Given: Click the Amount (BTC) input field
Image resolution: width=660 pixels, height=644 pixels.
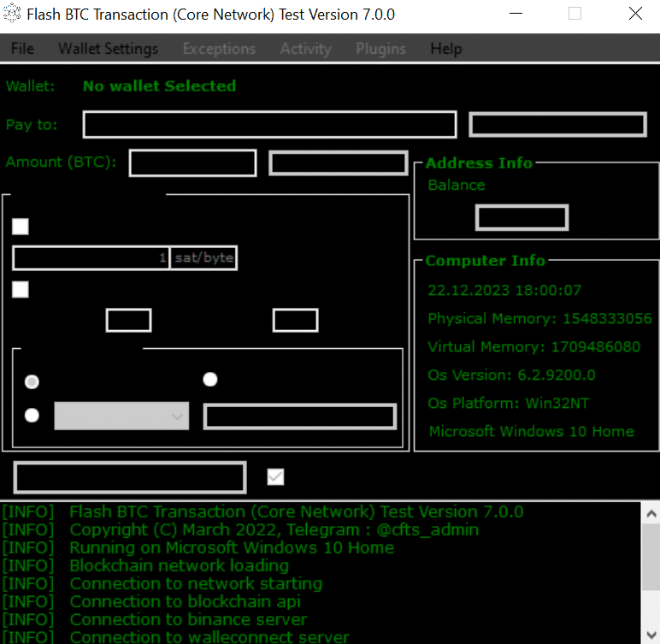Looking at the screenshot, I should tap(192, 163).
